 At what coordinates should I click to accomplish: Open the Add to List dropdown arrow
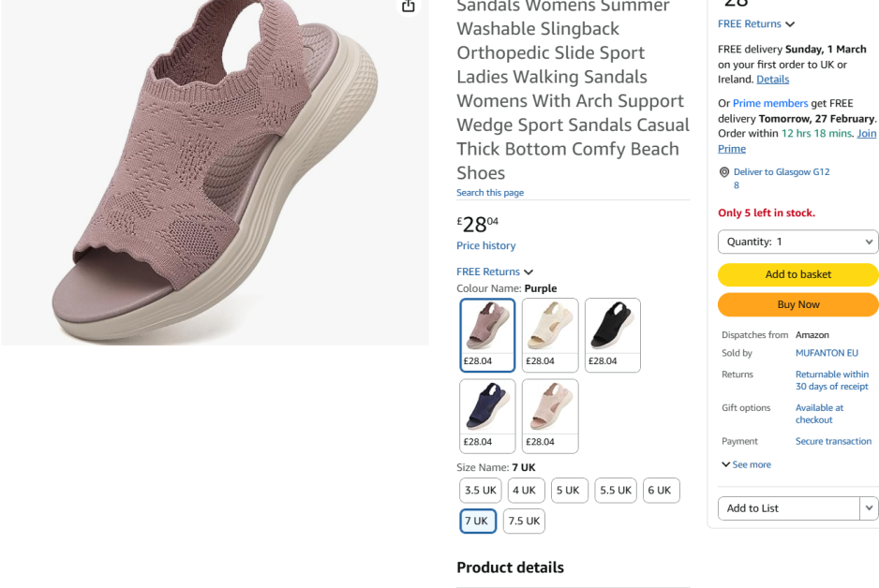coord(869,508)
